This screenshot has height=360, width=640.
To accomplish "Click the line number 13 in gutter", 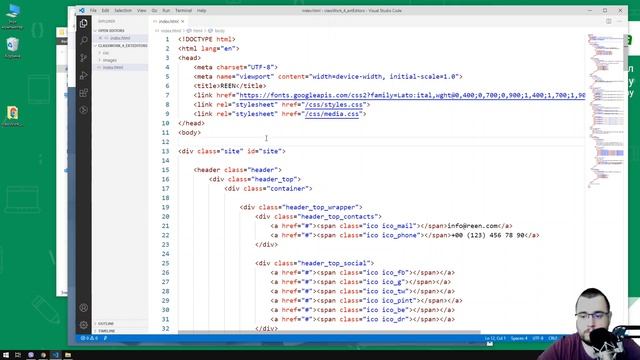I will point(165,151).
